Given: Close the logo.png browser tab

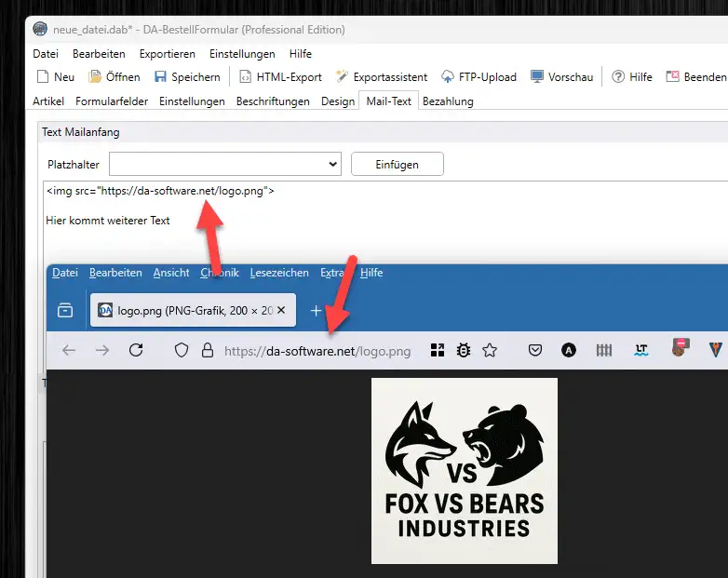Looking at the screenshot, I should pos(281,310).
